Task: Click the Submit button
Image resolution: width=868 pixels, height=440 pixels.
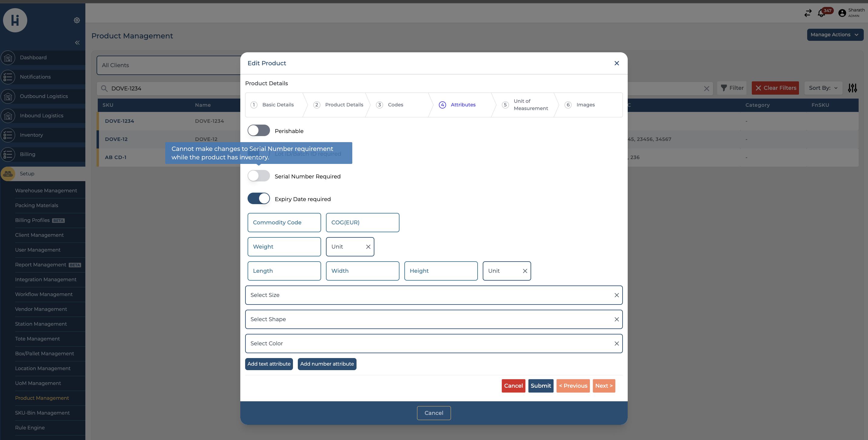Action: pos(541,386)
